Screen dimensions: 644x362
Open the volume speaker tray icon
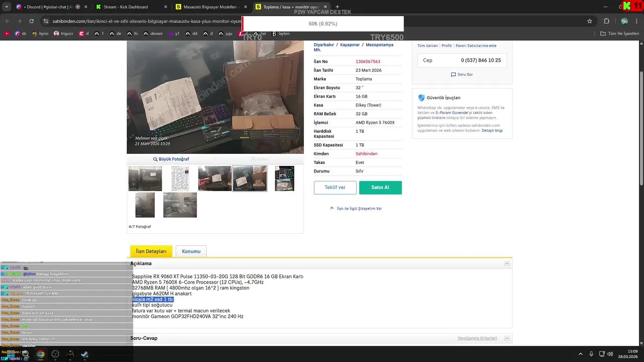point(610,354)
